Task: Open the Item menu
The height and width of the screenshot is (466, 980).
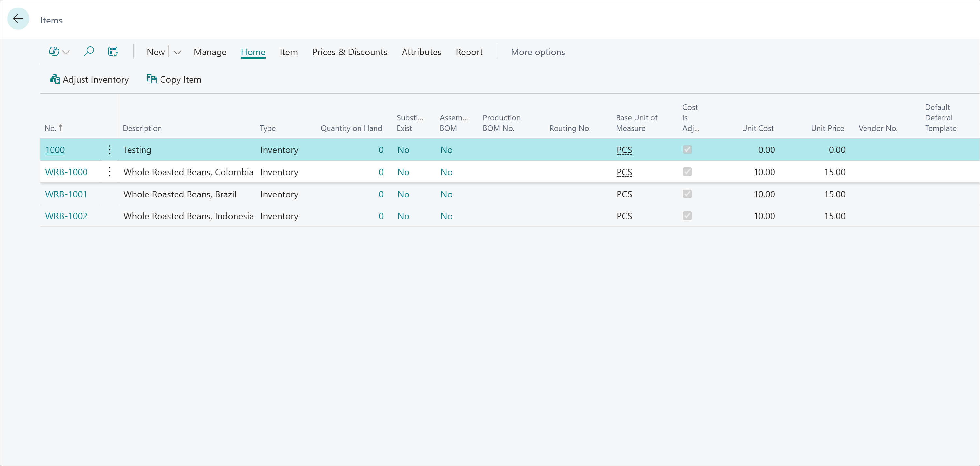Action: (x=288, y=52)
